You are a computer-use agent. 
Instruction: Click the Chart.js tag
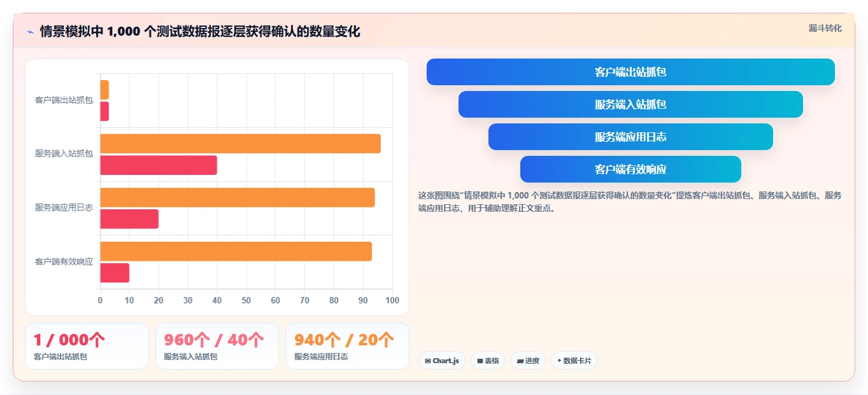pos(442,361)
